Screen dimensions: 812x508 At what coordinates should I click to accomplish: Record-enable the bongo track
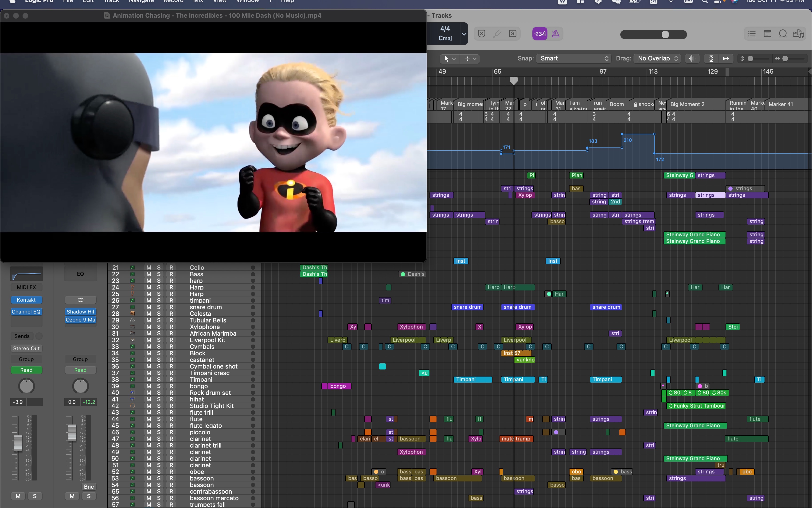[x=171, y=386]
